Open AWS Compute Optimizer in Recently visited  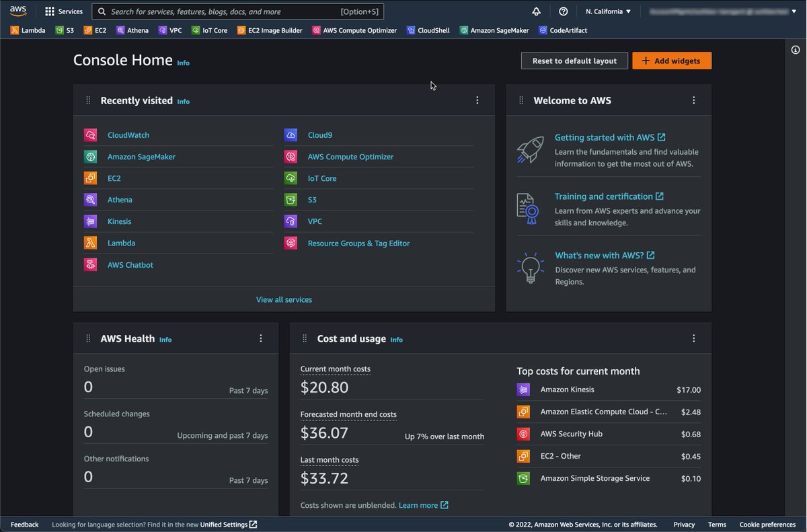(350, 157)
